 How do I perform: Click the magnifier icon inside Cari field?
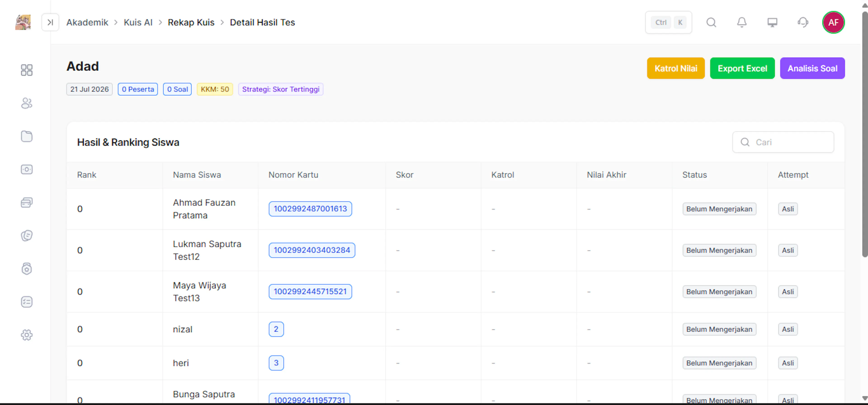click(x=745, y=142)
